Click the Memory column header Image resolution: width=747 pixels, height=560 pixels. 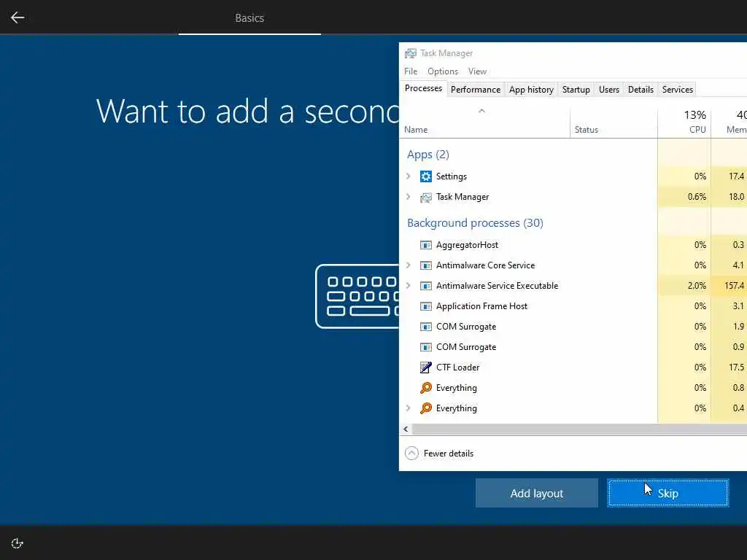[x=729, y=122]
